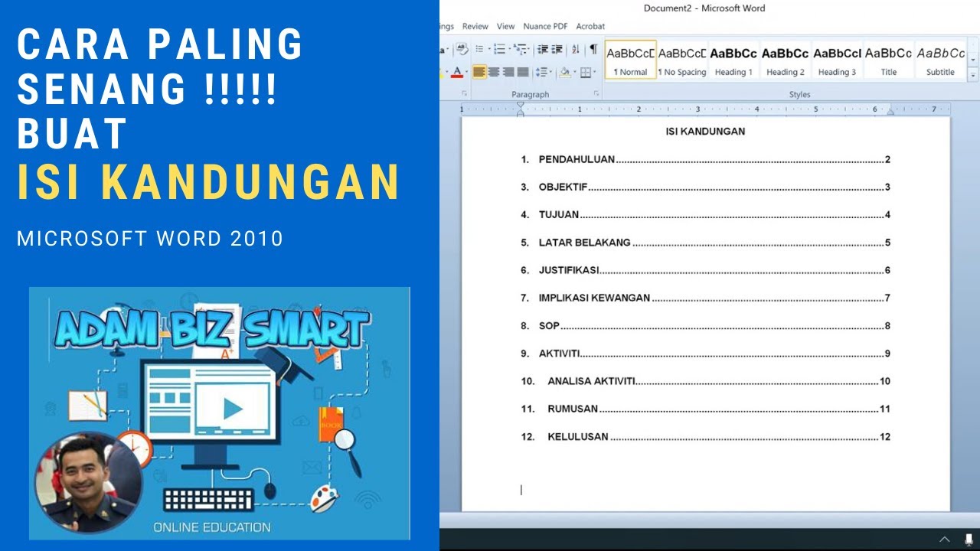Open shading color dropdown arrow
This screenshot has width=980, height=551.
(x=575, y=72)
